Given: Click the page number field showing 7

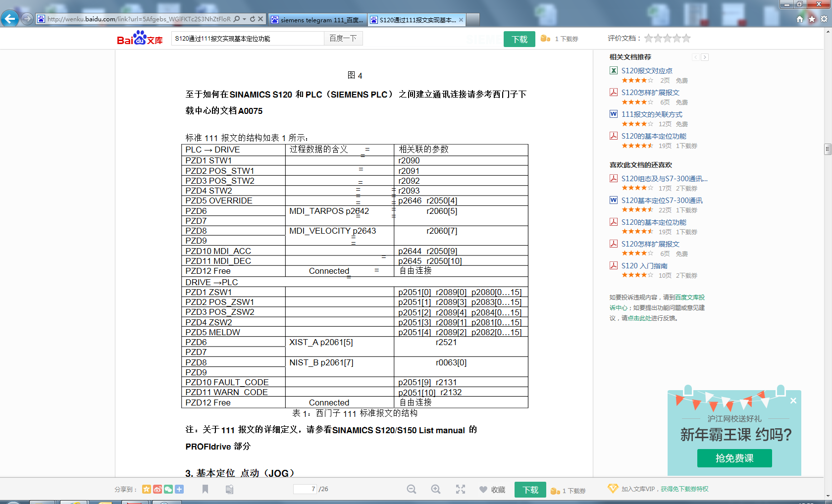Looking at the screenshot, I should (305, 489).
